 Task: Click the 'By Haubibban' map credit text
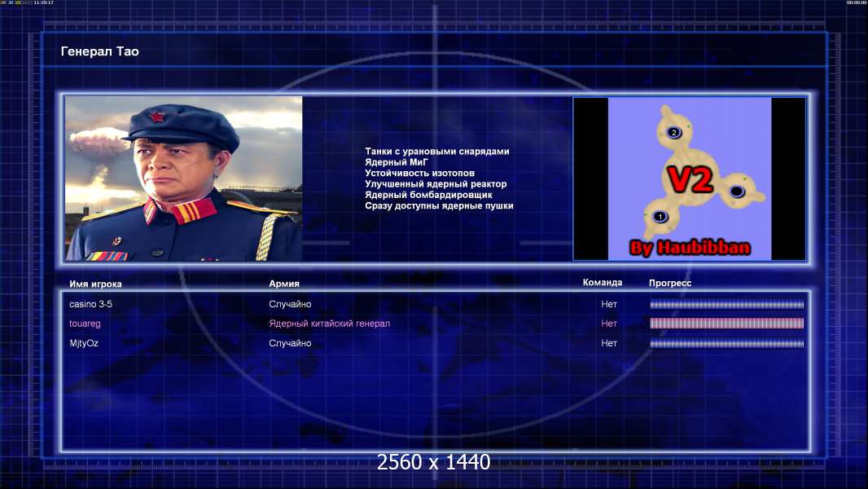coord(690,248)
